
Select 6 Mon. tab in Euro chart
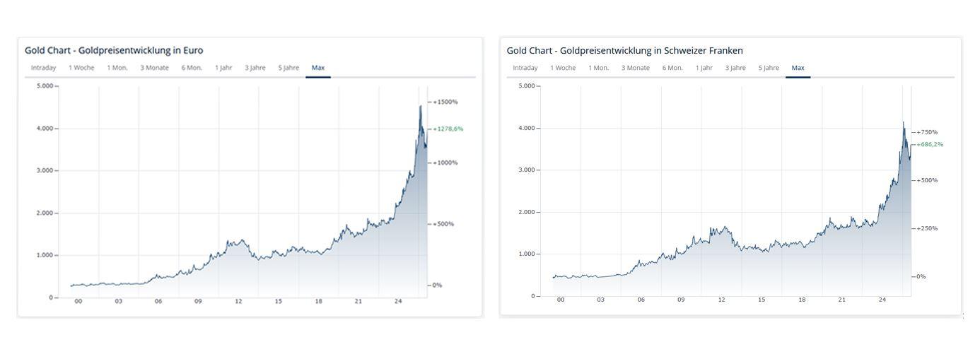[x=192, y=68]
